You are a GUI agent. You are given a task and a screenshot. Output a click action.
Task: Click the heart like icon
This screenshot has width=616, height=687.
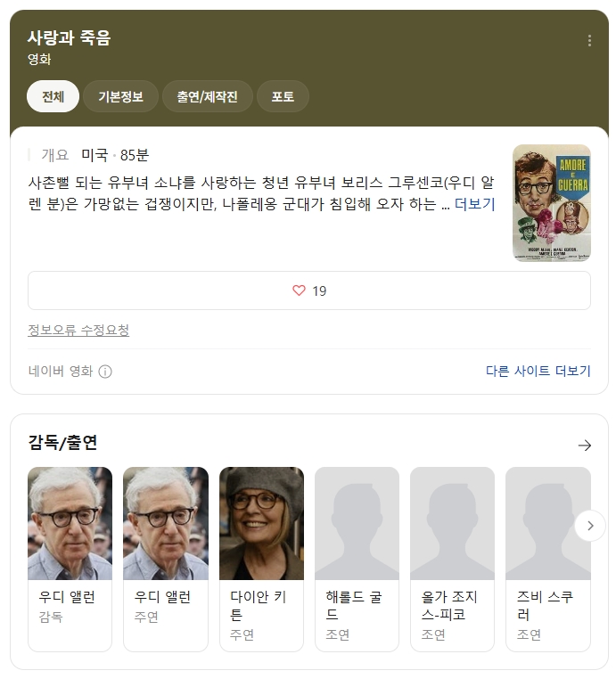(x=299, y=290)
